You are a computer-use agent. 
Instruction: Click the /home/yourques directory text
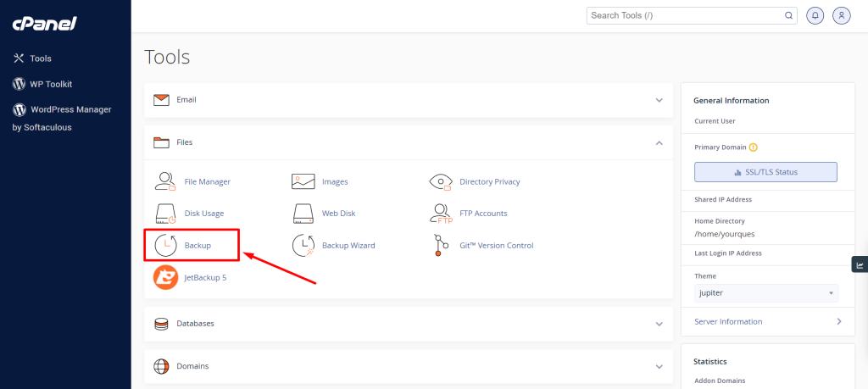coord(725,234)
